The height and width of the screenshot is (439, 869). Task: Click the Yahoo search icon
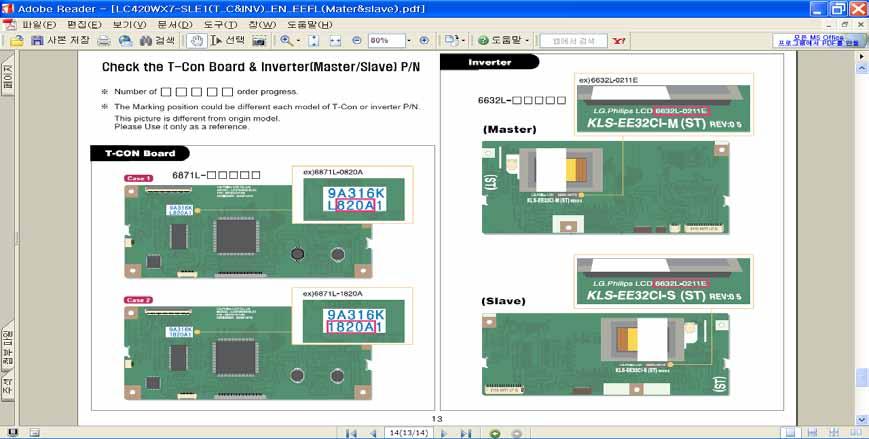618,40
